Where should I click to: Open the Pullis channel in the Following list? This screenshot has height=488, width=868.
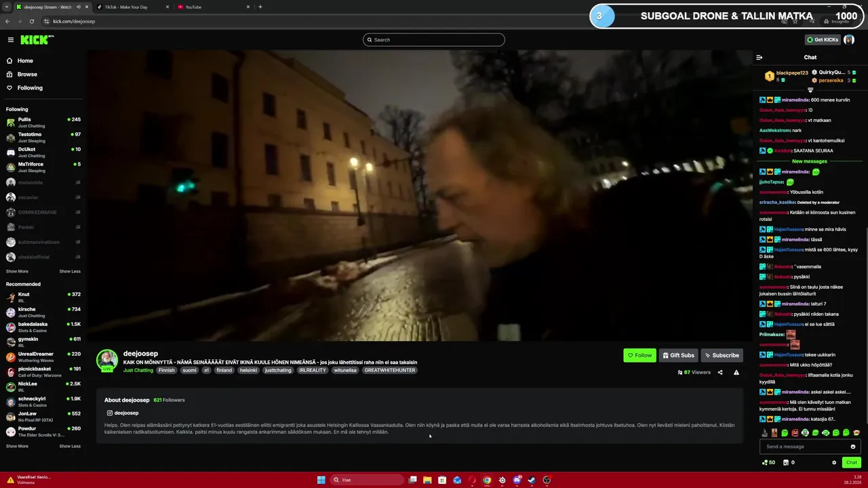click(x=43, y=122)
